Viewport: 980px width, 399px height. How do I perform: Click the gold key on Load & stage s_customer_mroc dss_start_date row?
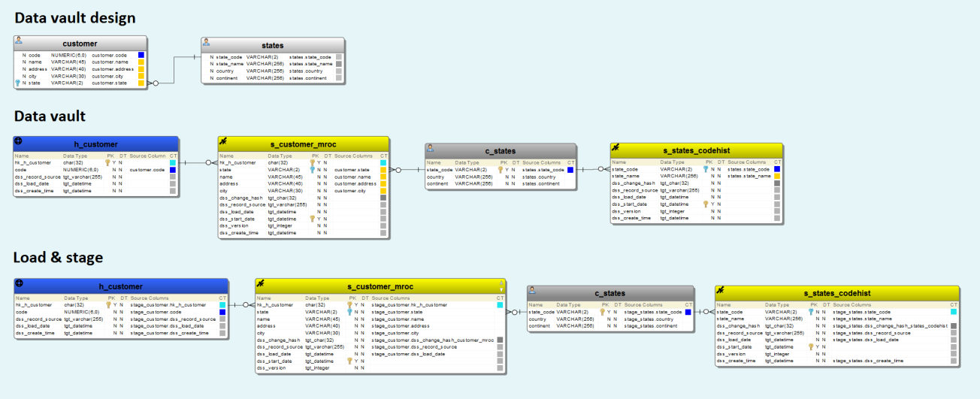click(349, 361)
